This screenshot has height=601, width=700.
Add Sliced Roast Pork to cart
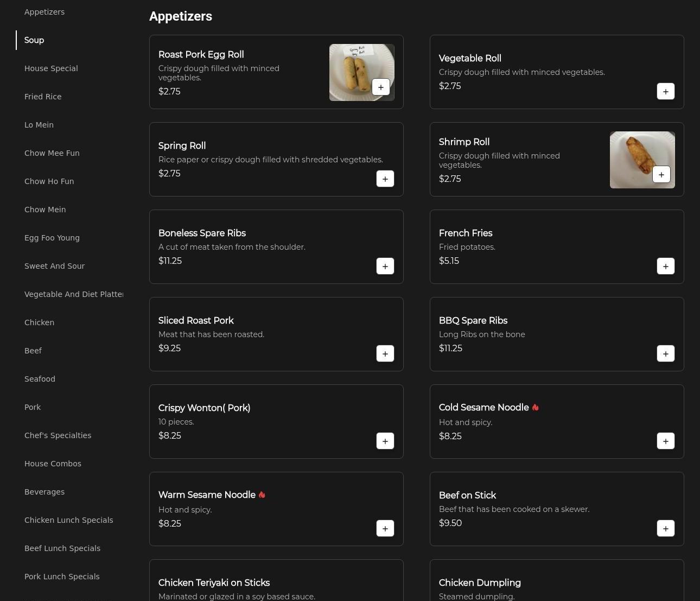click(x=385, y=354)
